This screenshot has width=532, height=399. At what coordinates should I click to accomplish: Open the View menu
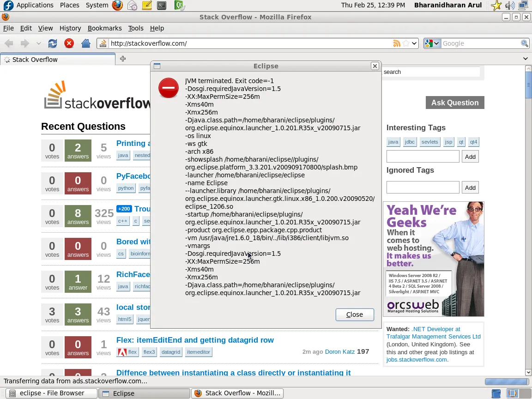coord(45,28)
